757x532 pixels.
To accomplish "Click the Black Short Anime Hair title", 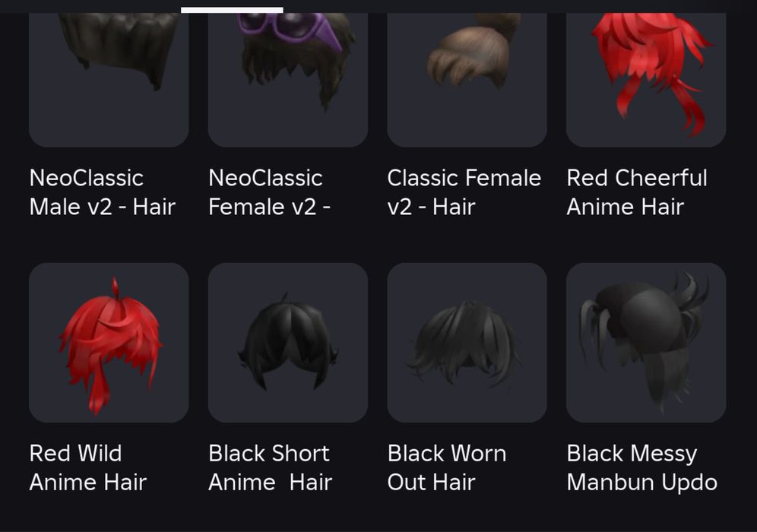I will (x=271, y=468).
